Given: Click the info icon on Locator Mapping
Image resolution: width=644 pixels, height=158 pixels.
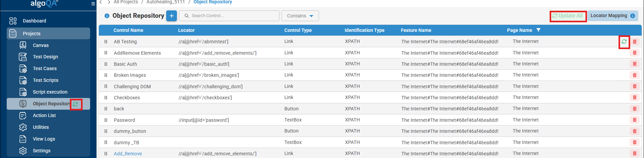Looking at the screenshot, I should tap(633, 16).
